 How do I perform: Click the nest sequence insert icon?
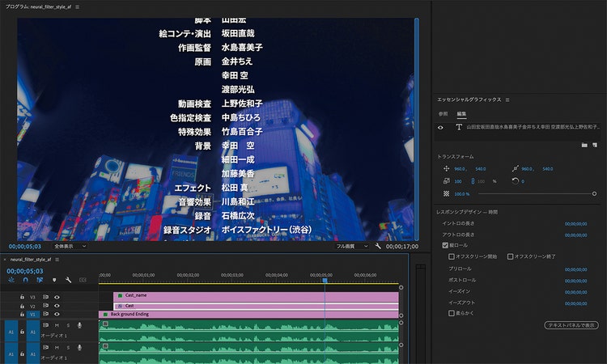(x=11, y=280)
